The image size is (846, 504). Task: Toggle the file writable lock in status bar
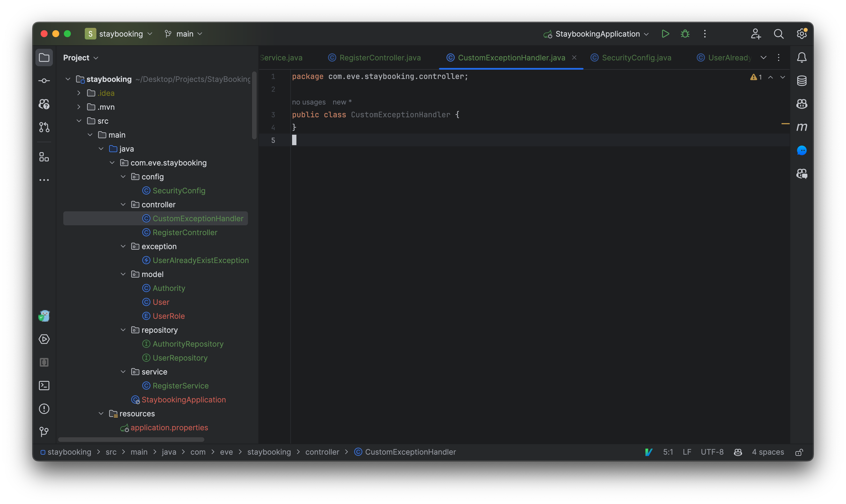tap(799, 452)
